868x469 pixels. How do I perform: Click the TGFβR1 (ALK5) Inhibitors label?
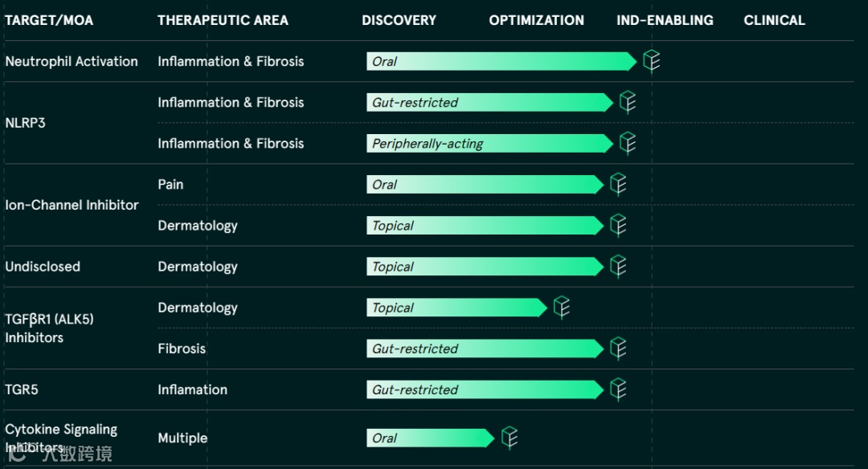pyautogui.click(x=49, y=328)
